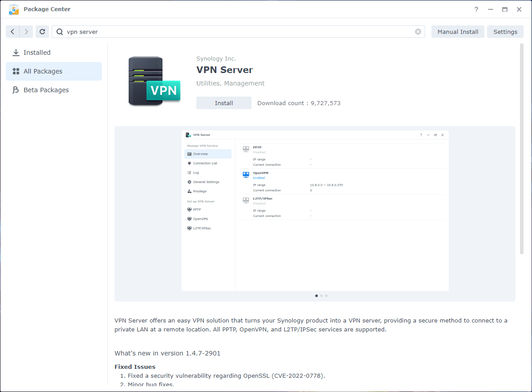
Task: Click the vertical scrollbar of the page
Action: coord(522,149)
